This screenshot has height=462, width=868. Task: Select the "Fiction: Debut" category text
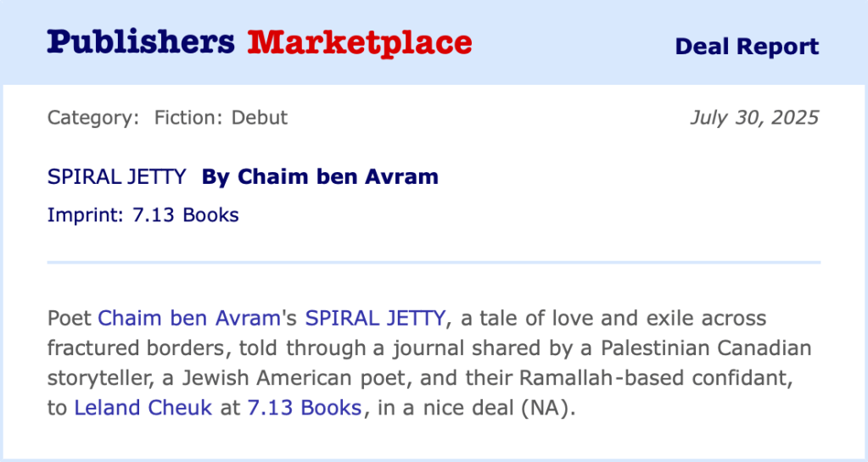pos(221,118)
